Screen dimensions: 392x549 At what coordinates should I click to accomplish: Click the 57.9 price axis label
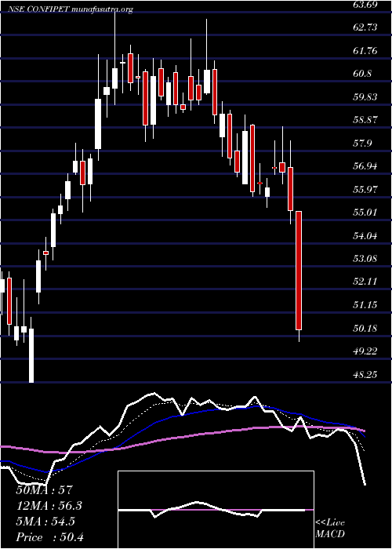[364, 144]
